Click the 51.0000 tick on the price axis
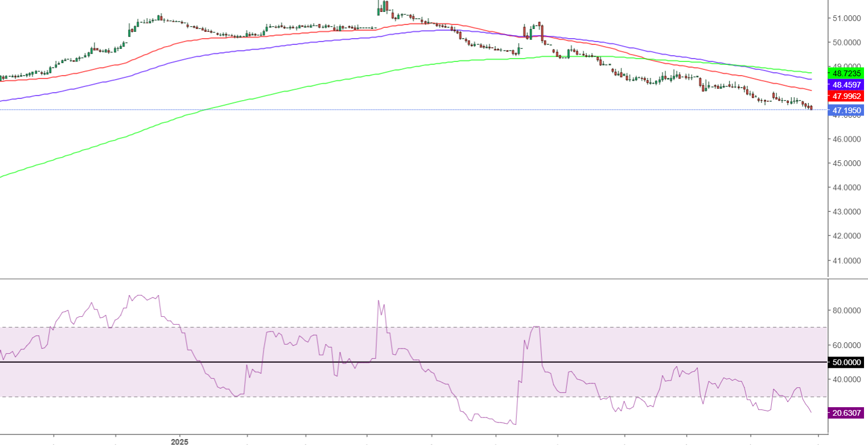 pyautogui.click(x=846, y=18)
